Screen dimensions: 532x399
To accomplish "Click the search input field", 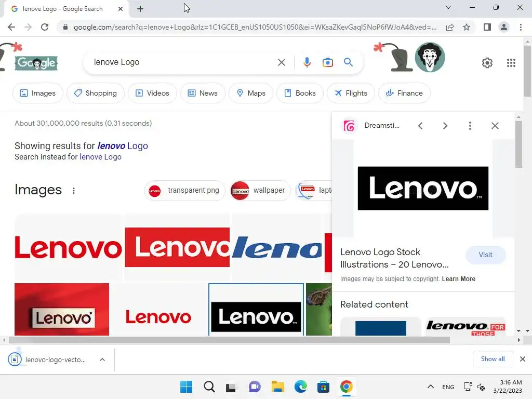I will click(183, 62).
